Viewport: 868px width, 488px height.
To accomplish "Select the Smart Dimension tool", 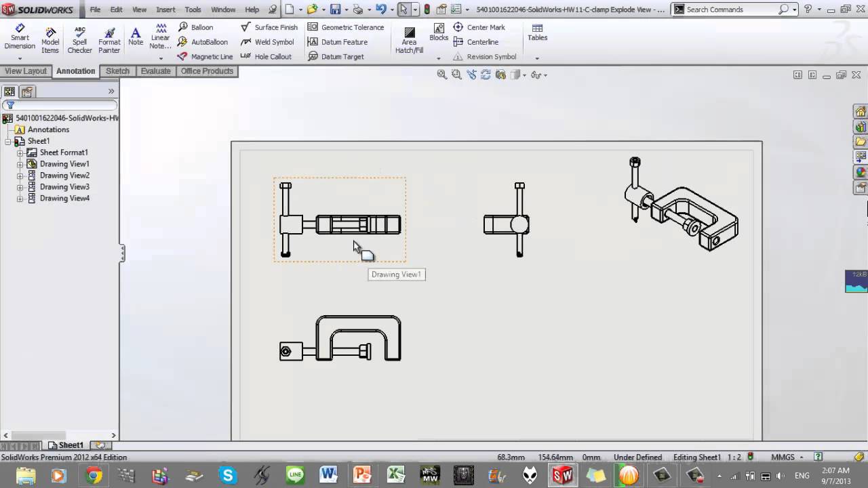I will [20, 37].
